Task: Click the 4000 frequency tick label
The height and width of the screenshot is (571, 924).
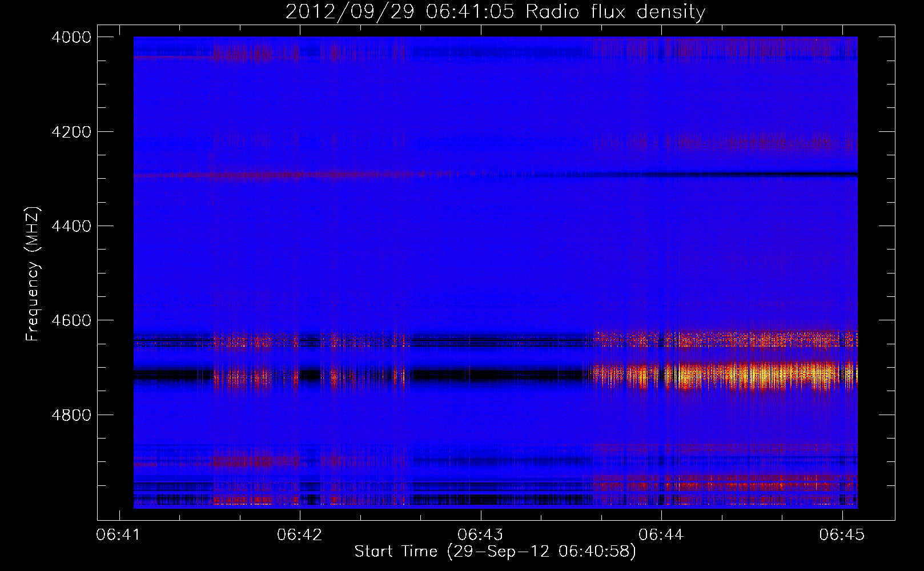Action: coord(71,37)
